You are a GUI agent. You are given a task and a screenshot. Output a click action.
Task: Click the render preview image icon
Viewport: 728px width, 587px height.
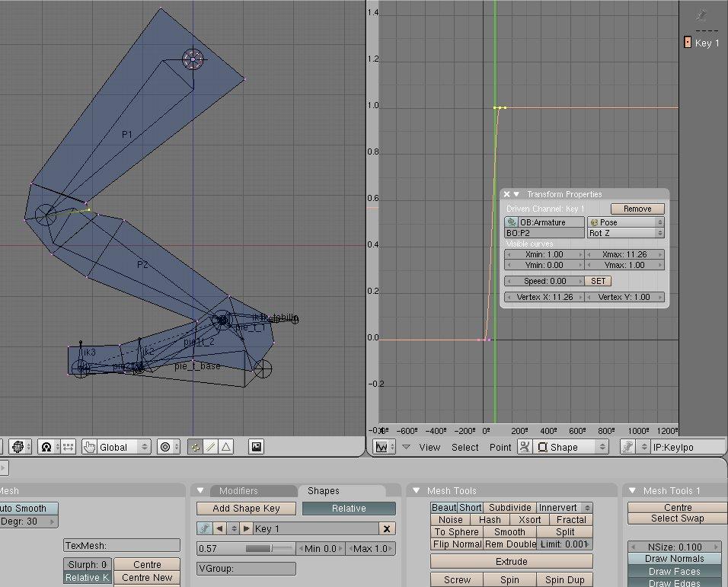coord(257,447)
